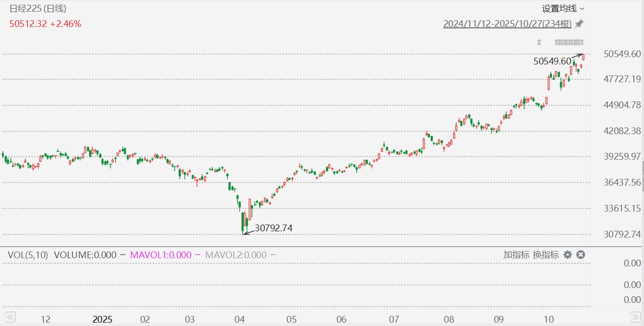The height and width of the screenshot is (326, 644).
Task: Click the arrow marking the 30792.74 low
Action: (249, 232)
